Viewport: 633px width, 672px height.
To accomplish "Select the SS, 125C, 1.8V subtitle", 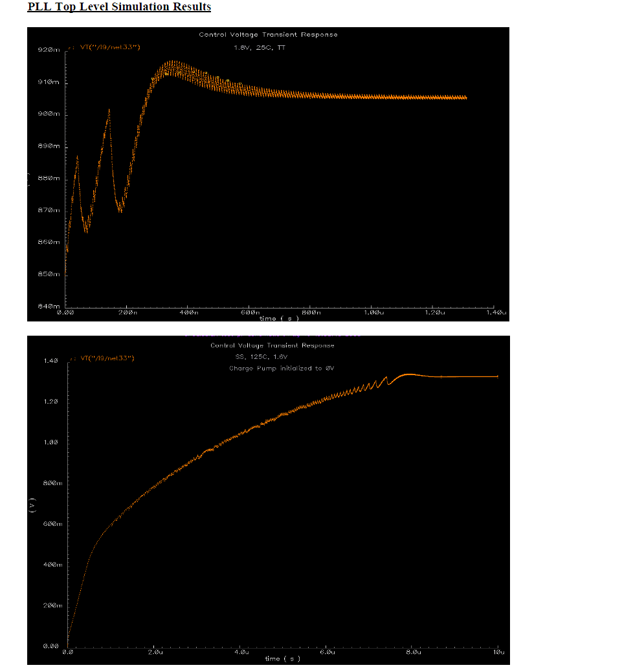I will click(261, 357).
